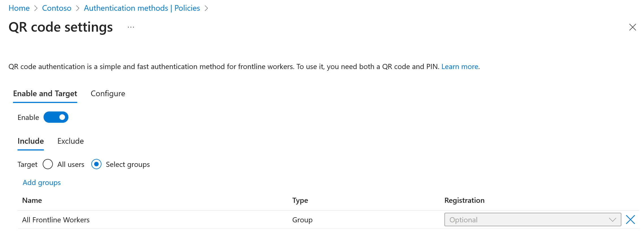Select the Include tab
Viewport: 644px width, 241px height.
pyautogui.click(x=31, y=141)
